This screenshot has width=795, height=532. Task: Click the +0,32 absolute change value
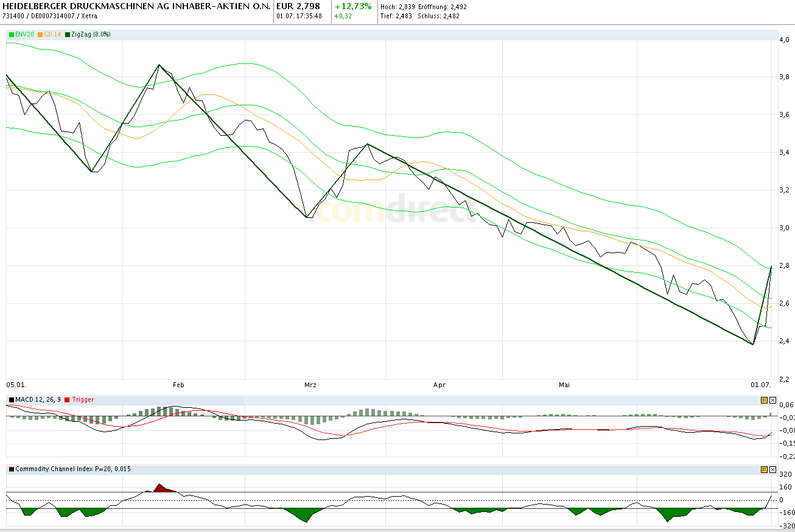click(343, 16)
